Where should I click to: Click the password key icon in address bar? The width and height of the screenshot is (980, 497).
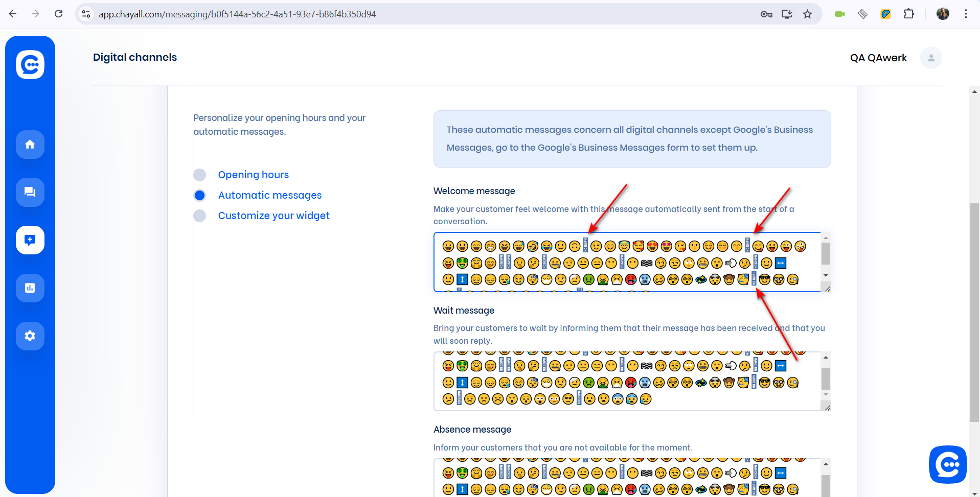766,14
